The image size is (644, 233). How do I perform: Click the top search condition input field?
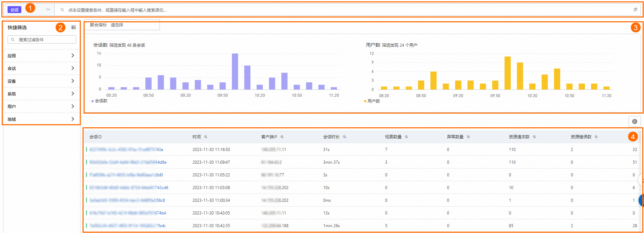347,10
